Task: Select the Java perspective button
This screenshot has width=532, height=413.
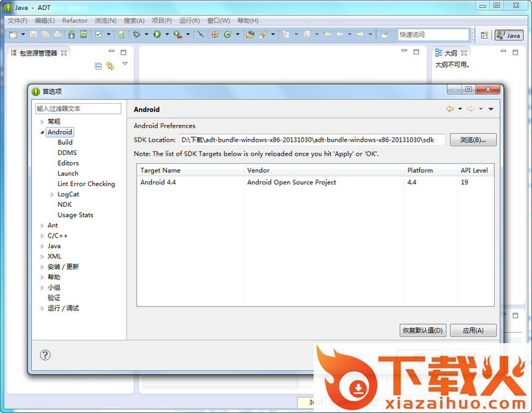Action: [x=508, y=35]
